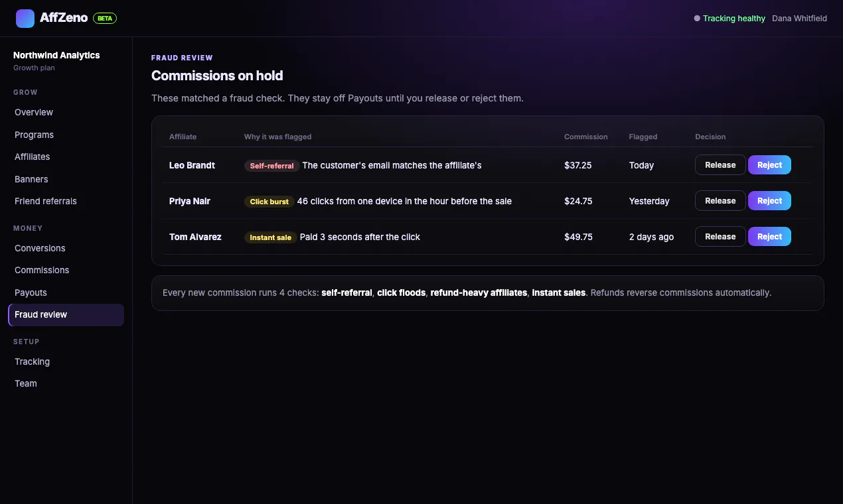Click the Flagged column header

point(643,137)
